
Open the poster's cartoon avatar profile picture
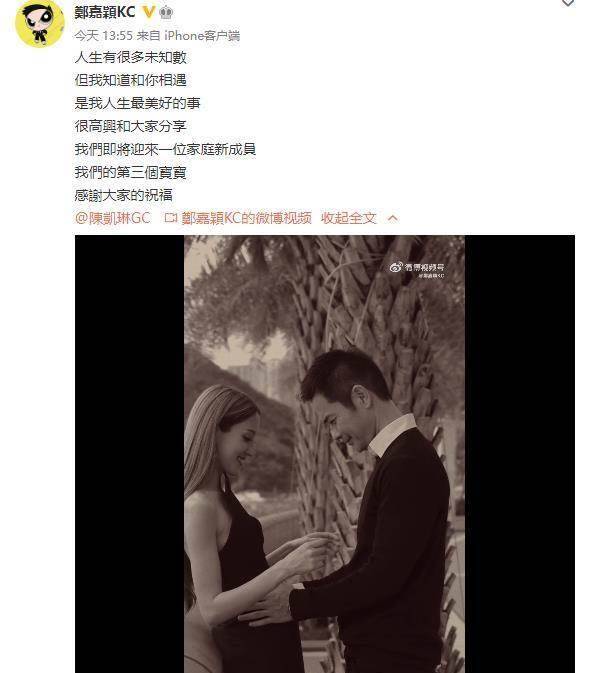tap(39, 23)
